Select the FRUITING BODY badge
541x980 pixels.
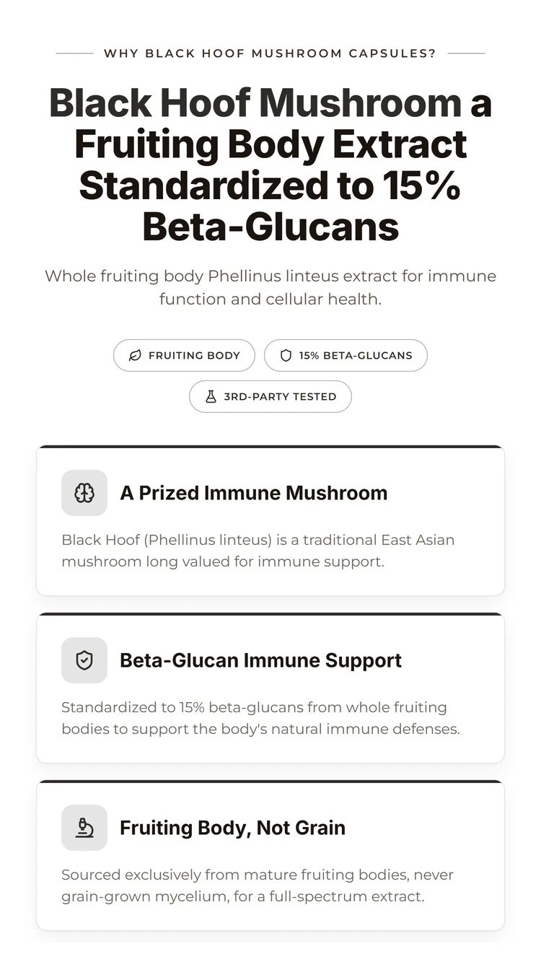point(184,356)
